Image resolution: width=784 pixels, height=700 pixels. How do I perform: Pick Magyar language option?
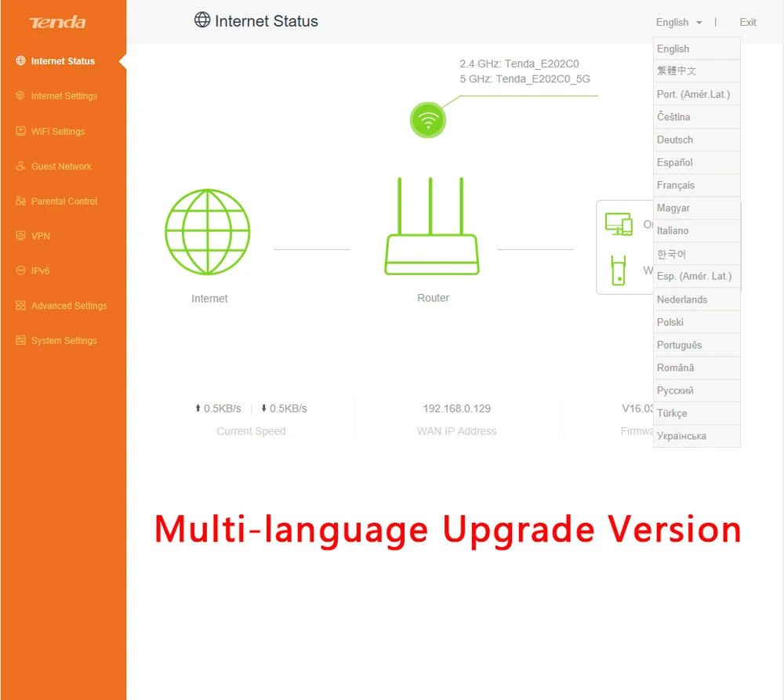click(x=696, y=208)
